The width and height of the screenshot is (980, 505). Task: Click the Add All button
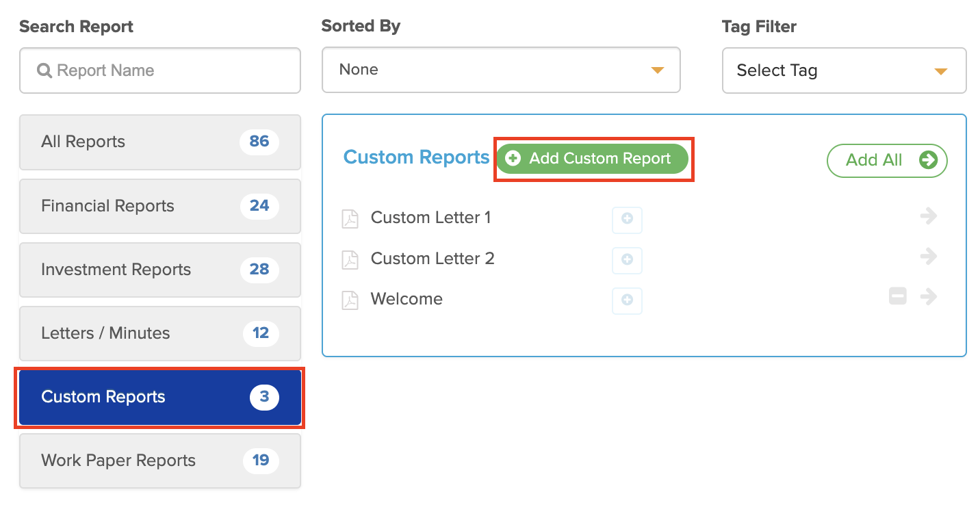(887, 160)
